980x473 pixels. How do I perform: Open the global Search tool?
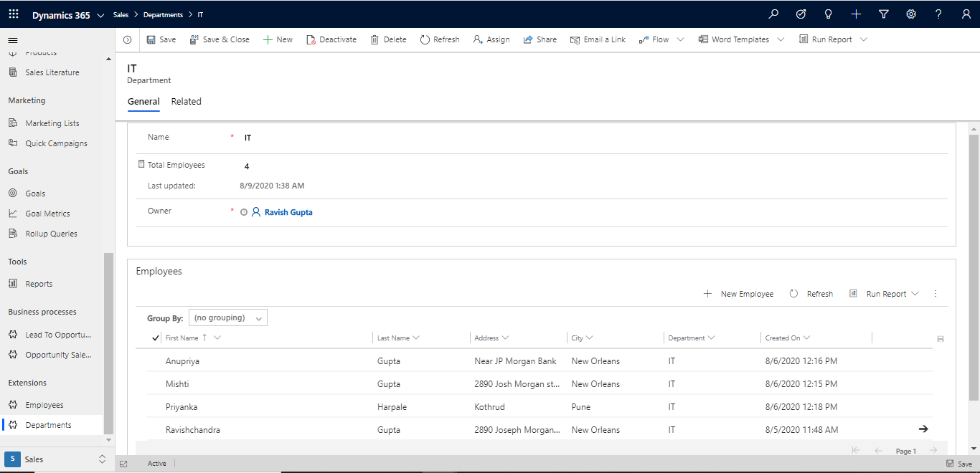point(773,14)
